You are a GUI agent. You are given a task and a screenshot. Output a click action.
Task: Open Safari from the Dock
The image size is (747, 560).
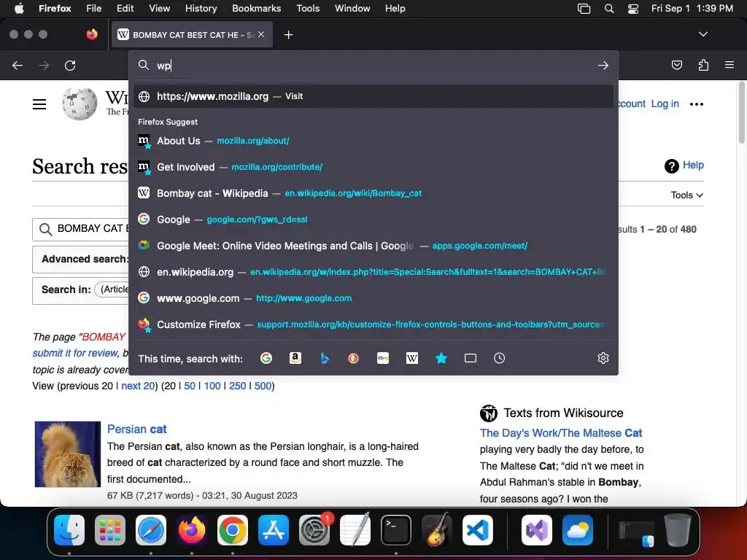click(x=151, y=530)
